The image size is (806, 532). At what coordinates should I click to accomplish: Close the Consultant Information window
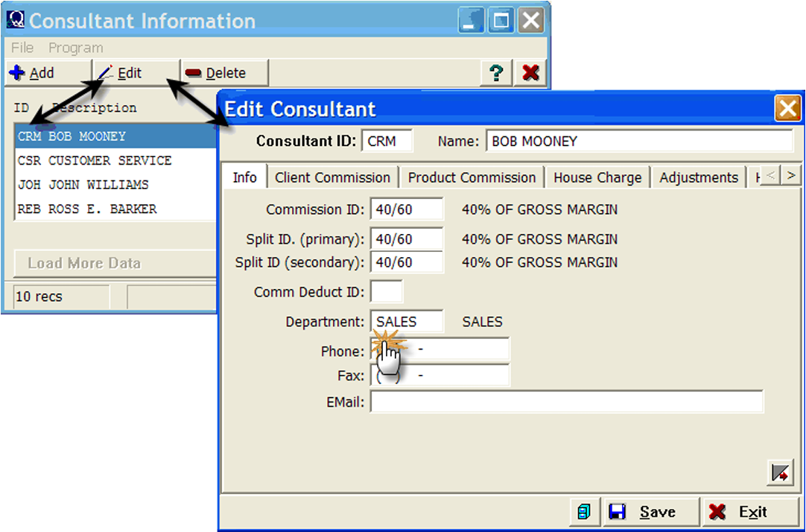530,21
